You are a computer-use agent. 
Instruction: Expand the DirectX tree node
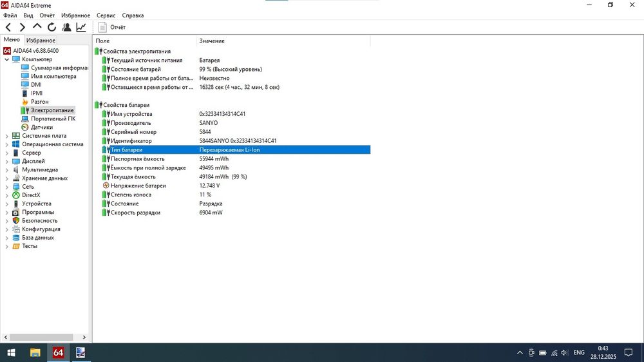pos(6,195)
